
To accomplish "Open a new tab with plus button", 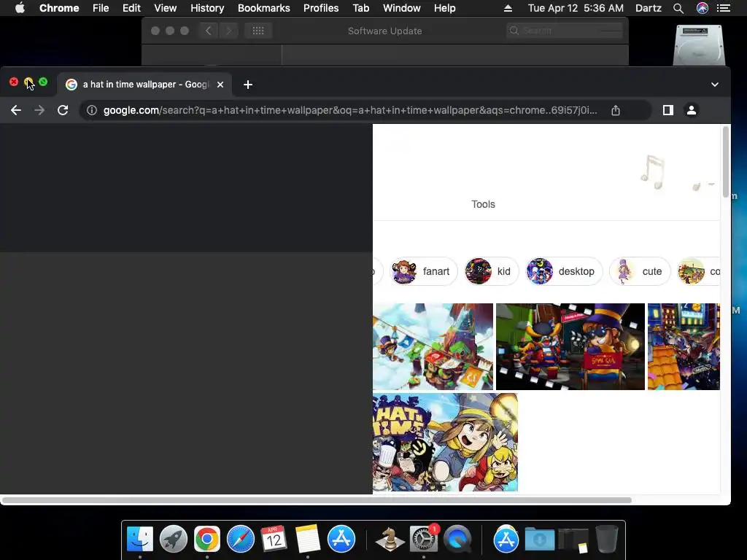I will (248, 85).
